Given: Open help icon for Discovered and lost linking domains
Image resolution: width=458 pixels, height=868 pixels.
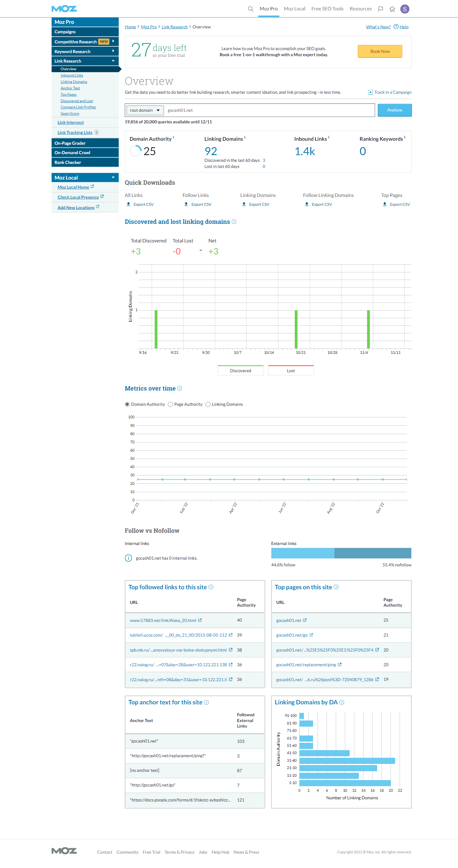Looking at the screenshot, I should pyautogui.click(x=234, y=222).
